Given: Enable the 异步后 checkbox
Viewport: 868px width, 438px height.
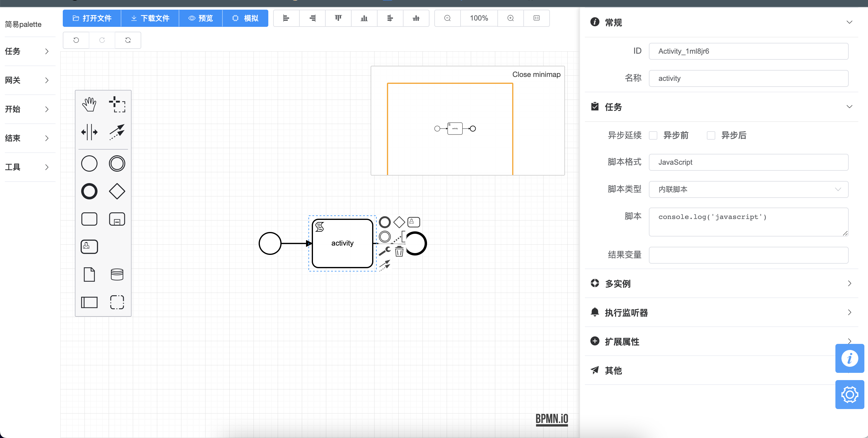Looking at the screenshot, I should (x=711, y=135).
